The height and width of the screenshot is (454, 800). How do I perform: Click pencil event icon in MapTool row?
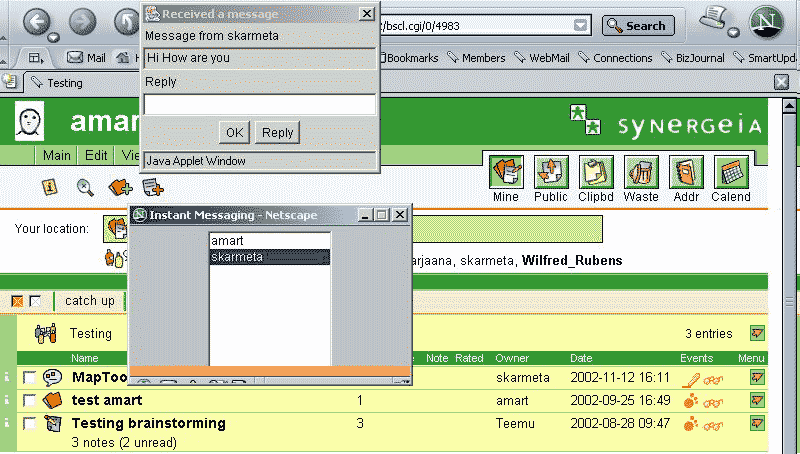pyautogui.click(x=691, y=380)
